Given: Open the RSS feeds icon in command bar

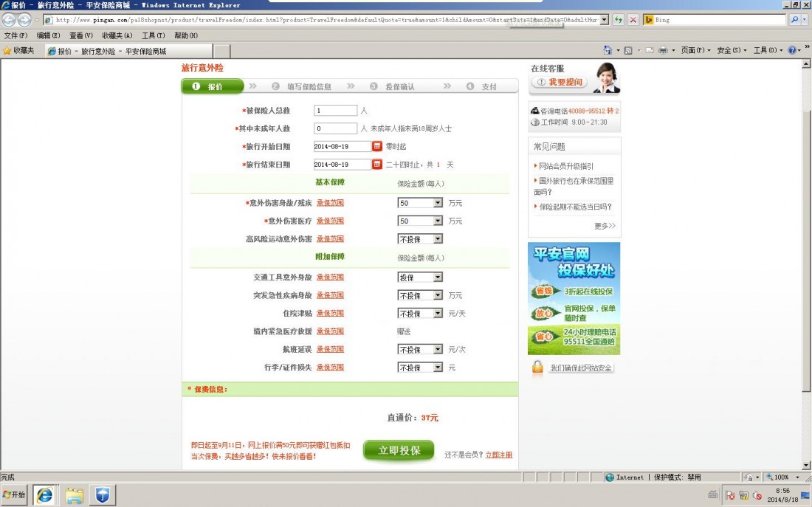Looking at the screenshot, I should tap(628, 50).
